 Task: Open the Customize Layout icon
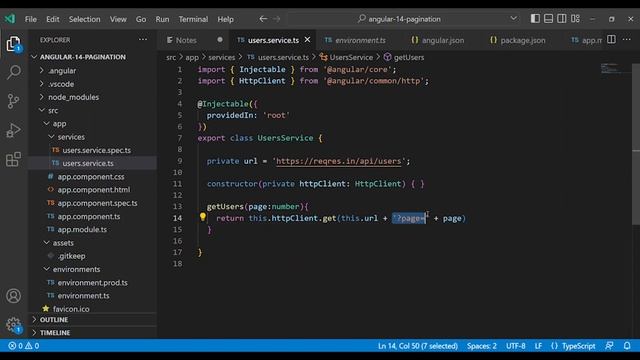pyautogui.click(x=576, y=18)
